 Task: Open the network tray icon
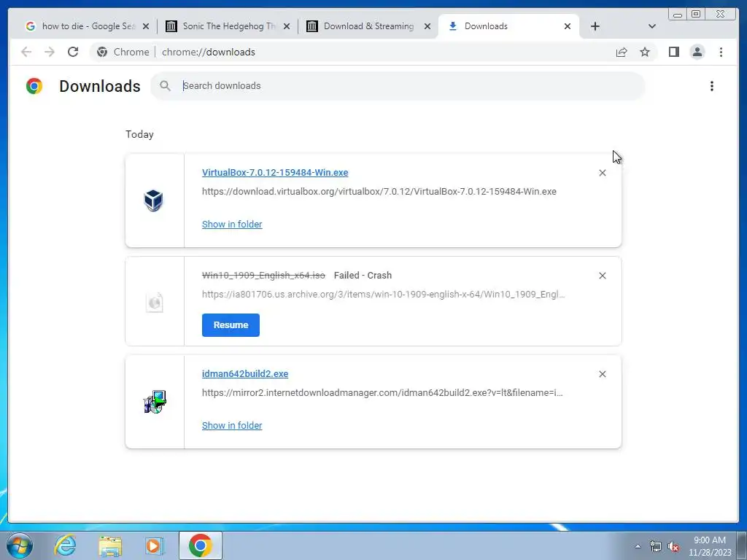pos(656,547)
